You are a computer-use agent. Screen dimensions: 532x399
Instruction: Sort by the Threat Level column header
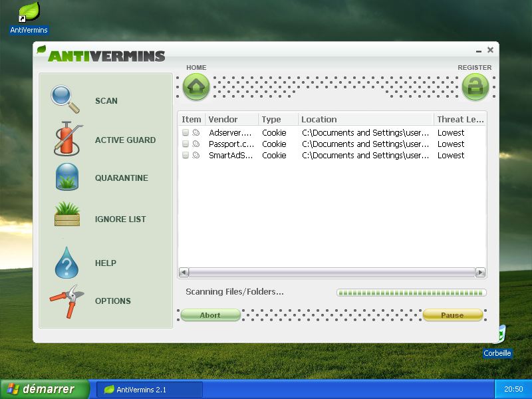click(460, 119)
